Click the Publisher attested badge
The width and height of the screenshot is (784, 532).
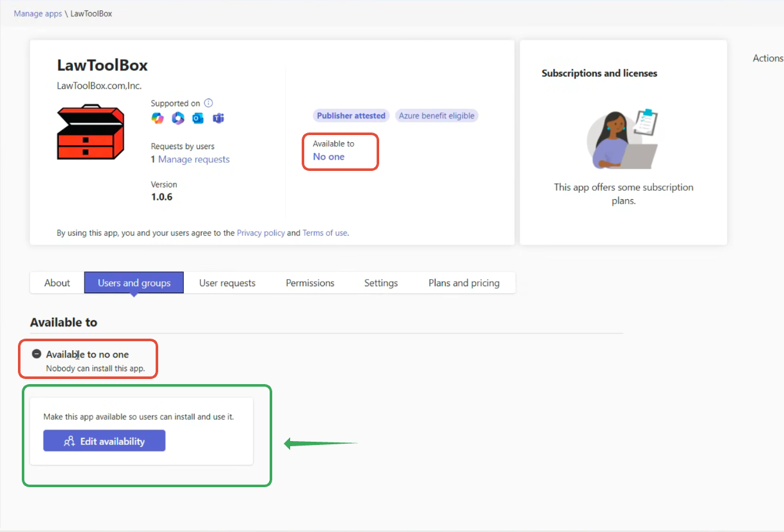click(351, 116)
